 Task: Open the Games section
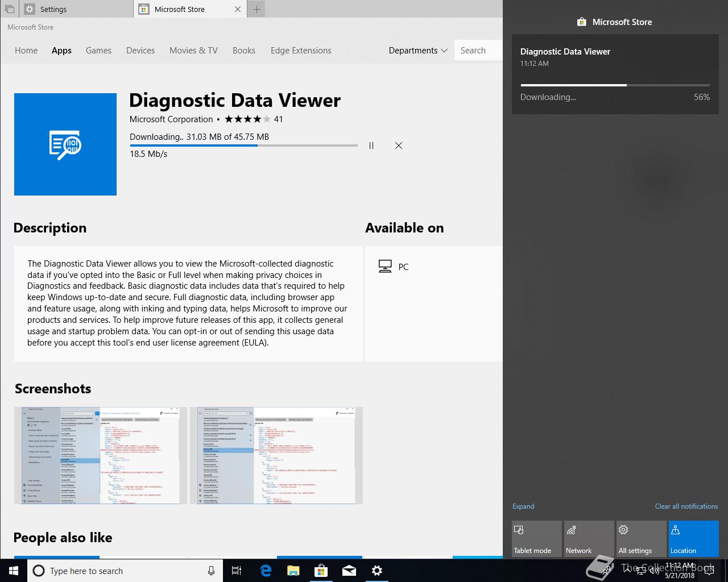(98, 51)
